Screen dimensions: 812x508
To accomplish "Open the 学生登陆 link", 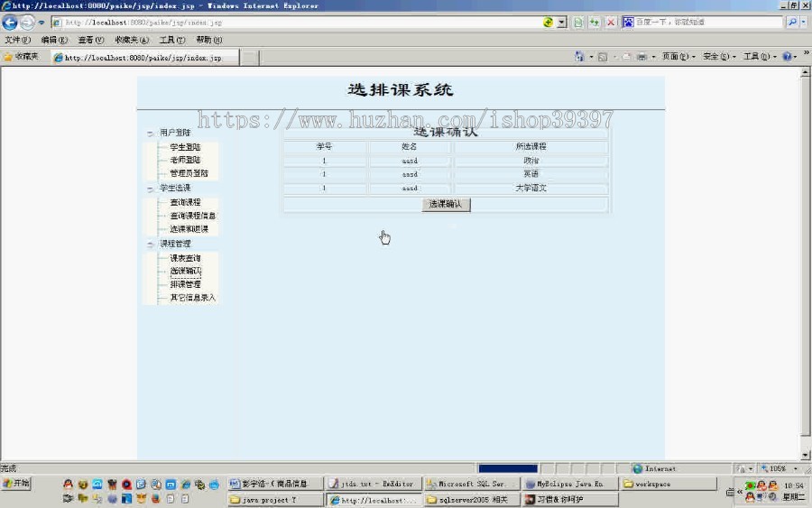I will (x=185, y=147).
